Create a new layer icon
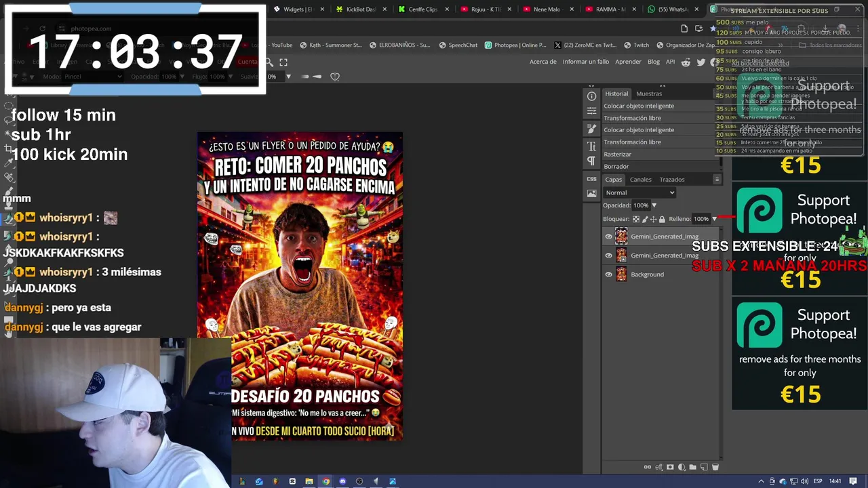 [704, 467]
